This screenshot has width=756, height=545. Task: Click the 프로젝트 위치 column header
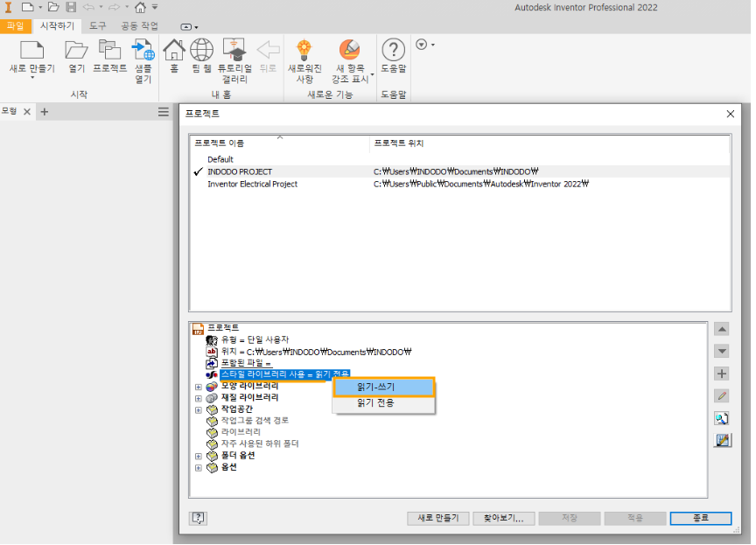(549, 143)
